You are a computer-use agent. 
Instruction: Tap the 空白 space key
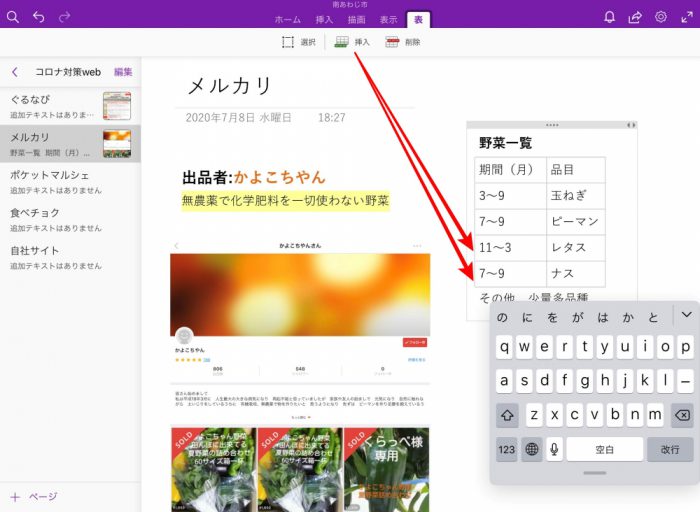(604, 449)
